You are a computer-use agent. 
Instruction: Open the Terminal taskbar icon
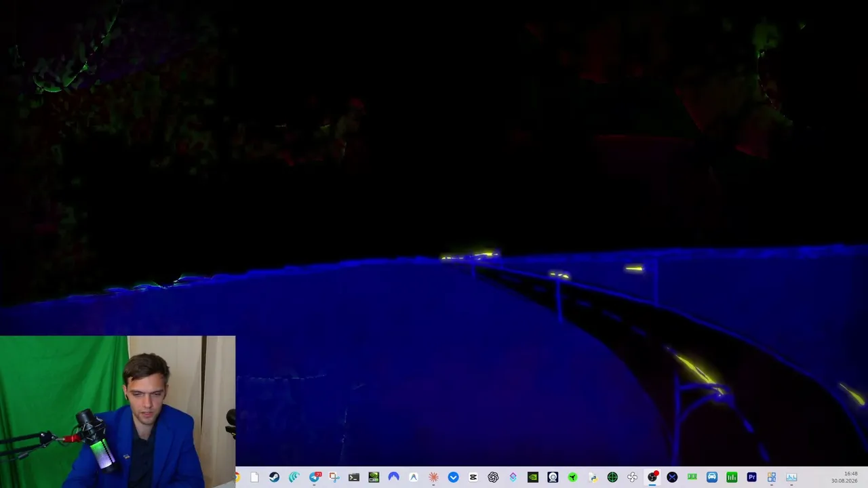click(x=353, y=477)
